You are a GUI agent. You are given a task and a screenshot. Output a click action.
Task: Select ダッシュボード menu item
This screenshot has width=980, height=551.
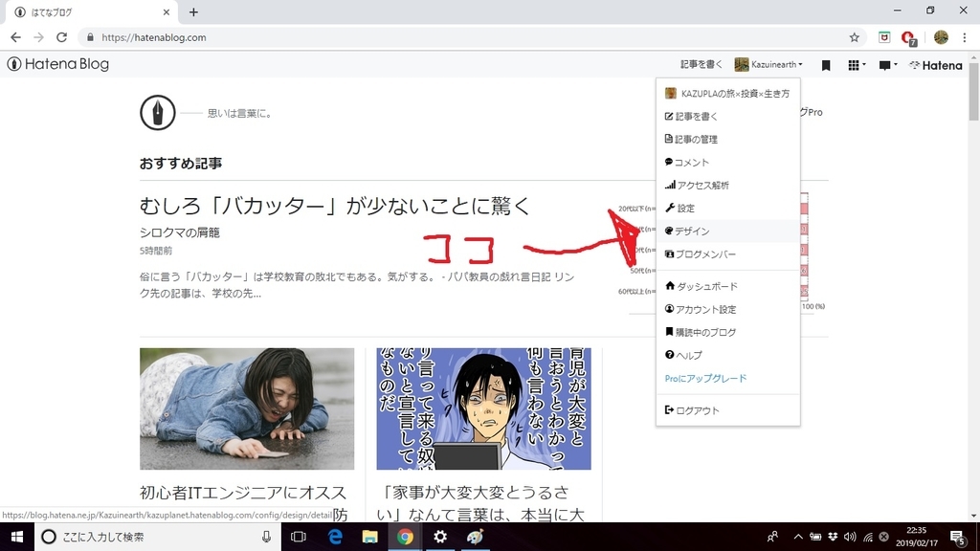pos(727,286)
